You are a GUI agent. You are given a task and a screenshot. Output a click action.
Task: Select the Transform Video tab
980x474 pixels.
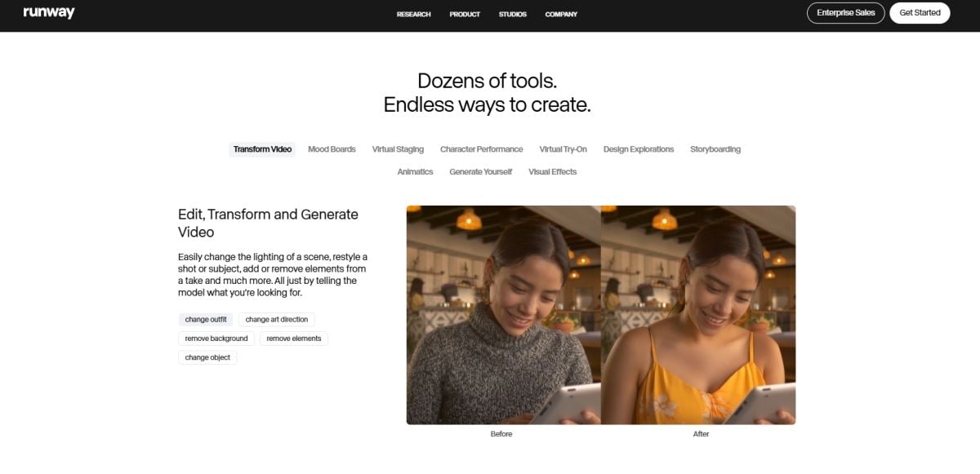(262, 149)
